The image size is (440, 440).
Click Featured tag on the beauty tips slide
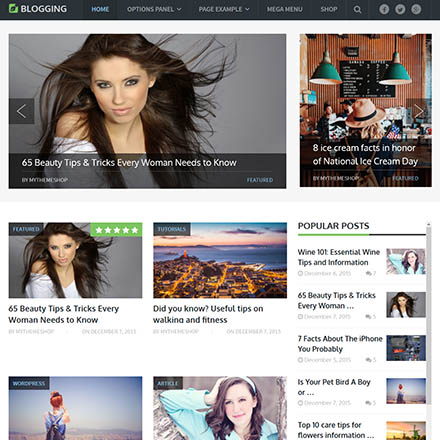[x=260, y=180]
